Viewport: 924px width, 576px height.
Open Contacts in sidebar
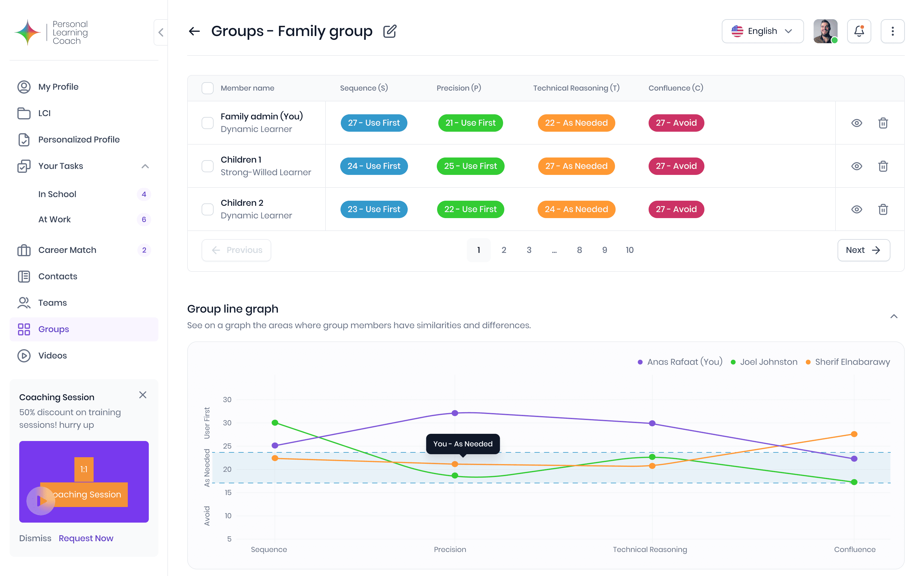pos(84,277)
